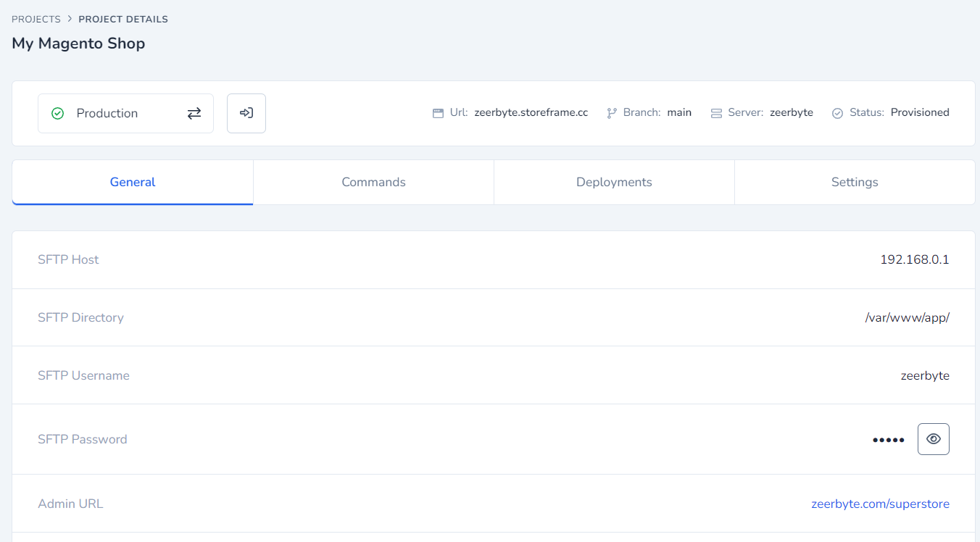Expand the environment chooser showing Production

click(x=125, y=113)
